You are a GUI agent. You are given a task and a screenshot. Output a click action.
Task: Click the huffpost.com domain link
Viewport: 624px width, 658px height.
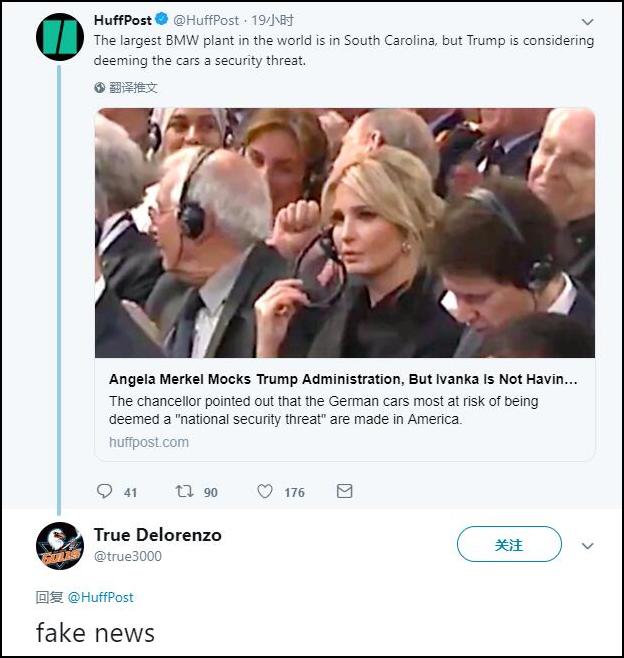click(148, 442)
